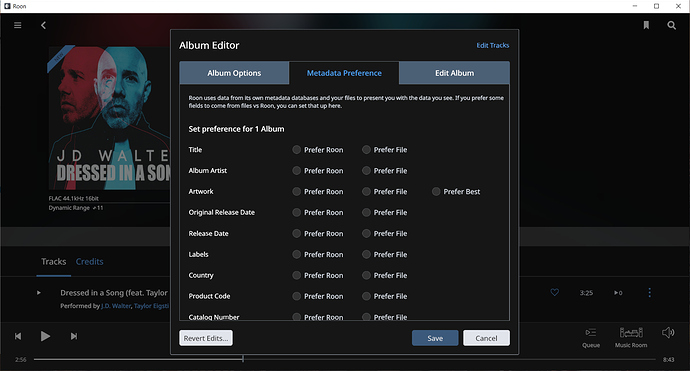Switch to the Edit Album tab
The width and height of the screenshot is (690, 371).
455,73
